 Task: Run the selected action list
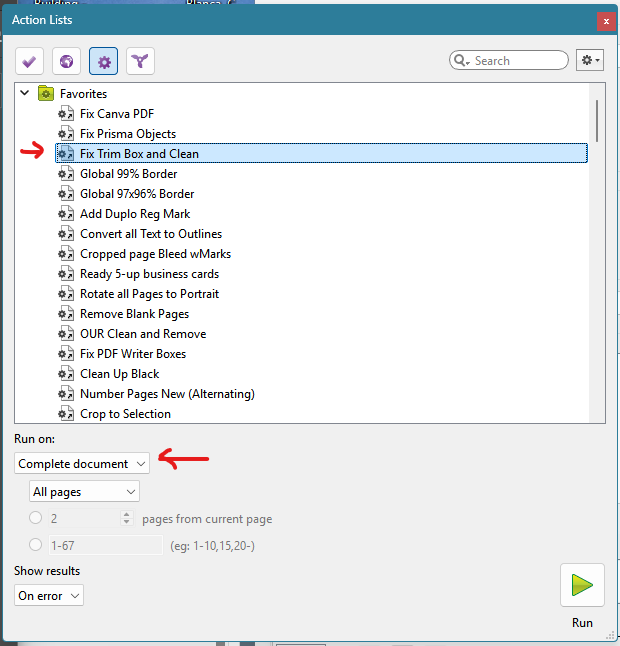point(582,585)
